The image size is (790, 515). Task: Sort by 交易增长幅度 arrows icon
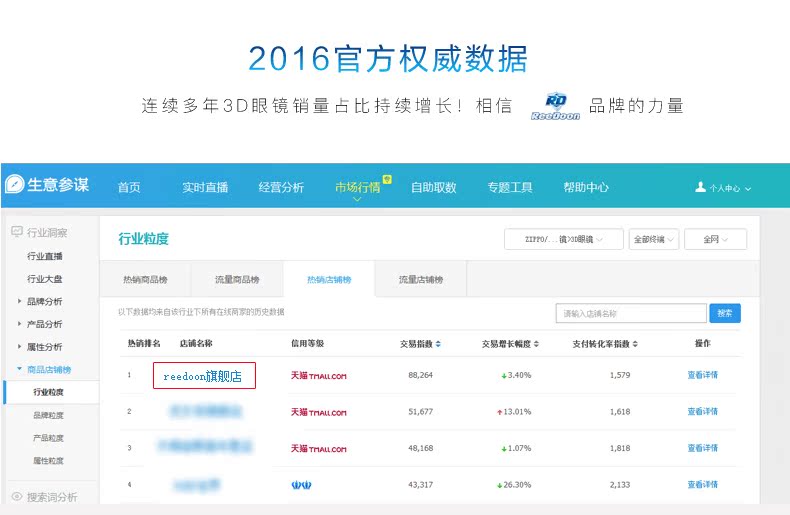pyautogui.click(x=536, y=344)
